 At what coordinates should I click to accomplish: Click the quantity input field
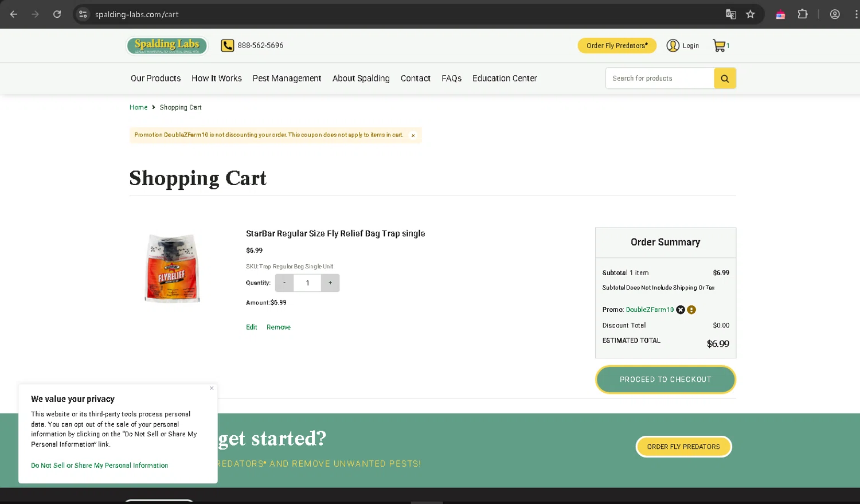[x=307, y=283]
